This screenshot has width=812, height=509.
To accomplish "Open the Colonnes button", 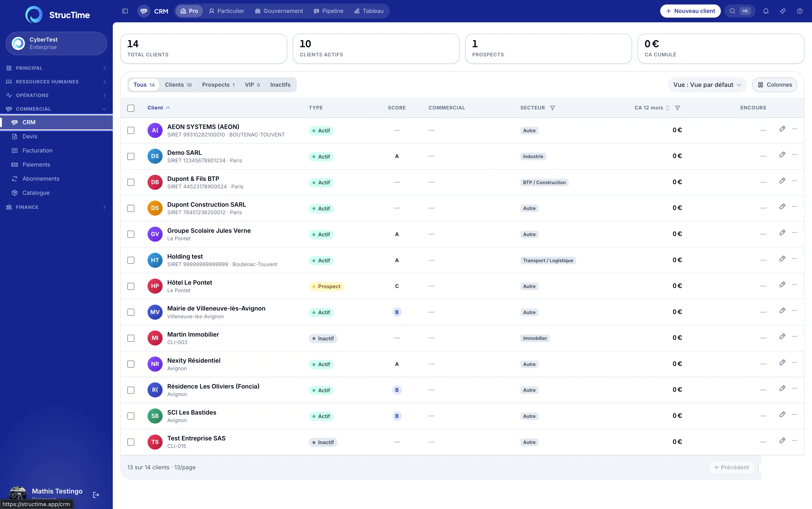I will 775,85.
